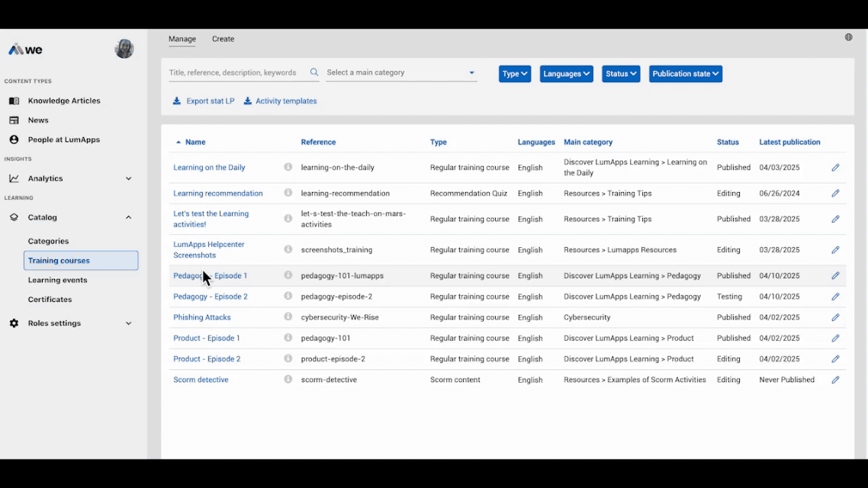Click the 'Recommendation Quiz' type cell
This screenshot has width=868, height=488.
pos(468,193)
